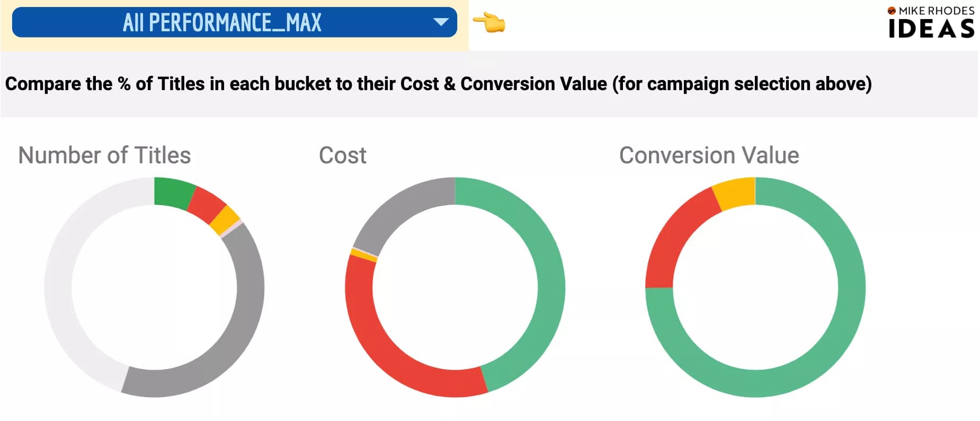Screen dimensions: 980x421
Task: Click the Cost chart title
Action: [x=342, y=155]
